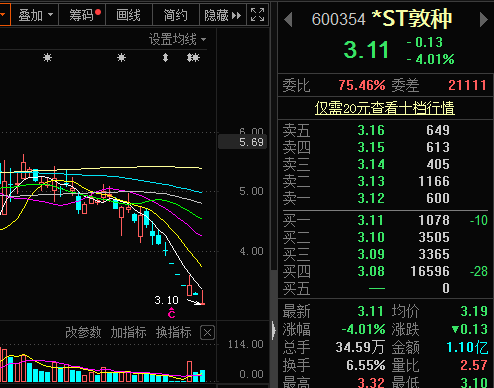Click 改参数 to modify indicator parameters
Viewport: 494px width, 388px height.
83,332
